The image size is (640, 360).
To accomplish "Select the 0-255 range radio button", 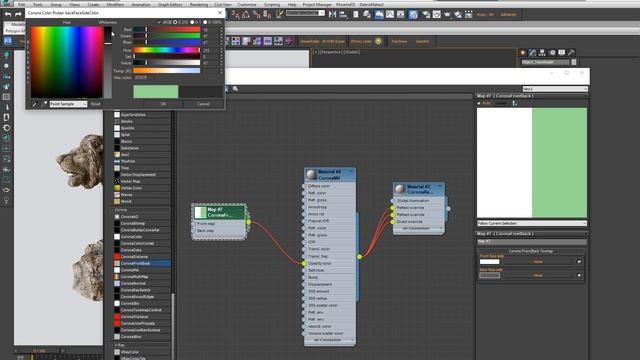I will [175, 22].
